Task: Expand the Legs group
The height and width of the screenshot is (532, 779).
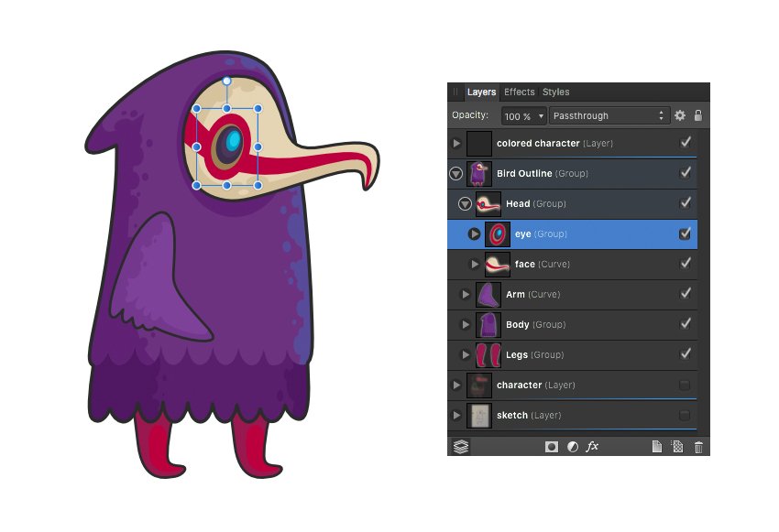Action: [466, 355]
